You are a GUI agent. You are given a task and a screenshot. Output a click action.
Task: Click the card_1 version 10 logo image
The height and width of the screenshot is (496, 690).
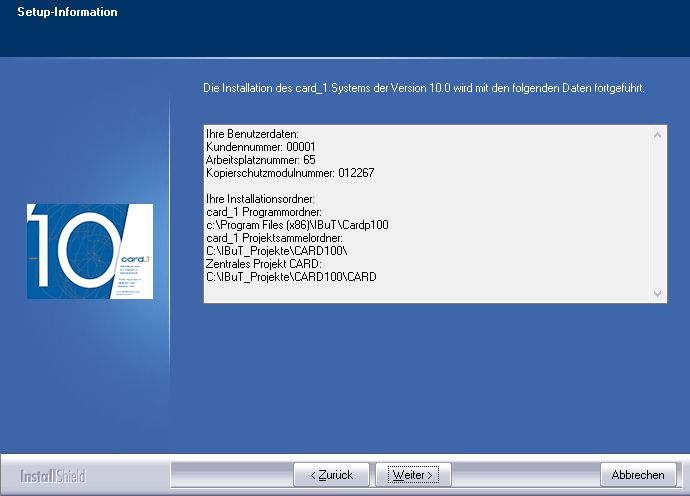pyautogui.click(x=90, y=251)
